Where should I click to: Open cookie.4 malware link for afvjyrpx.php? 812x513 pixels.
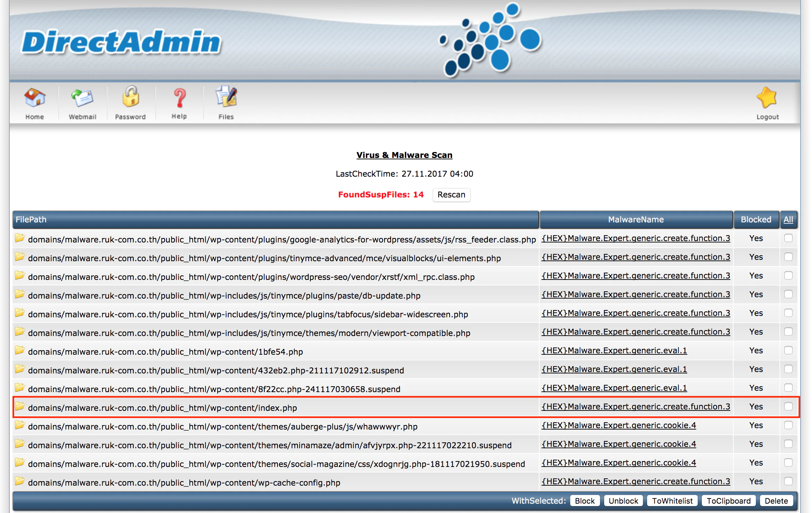619,444
